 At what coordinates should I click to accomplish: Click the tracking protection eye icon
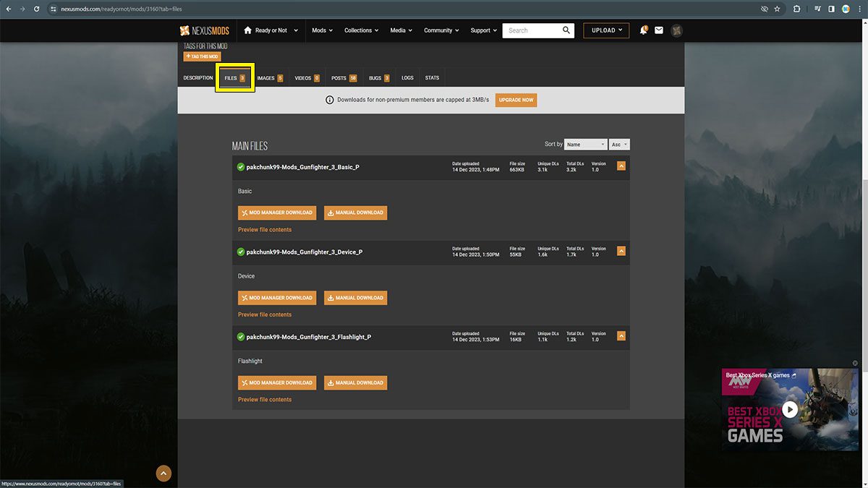[x=764, y=9]
